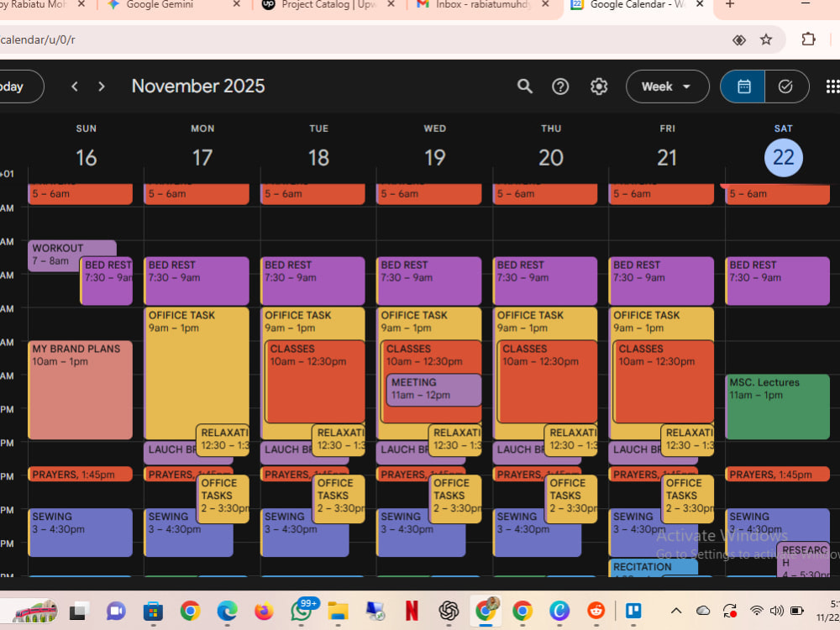The width and height of the screenshot is (840, 630).
Task: Open the RESEARCH event on Saturday
Action: point(803,559)
